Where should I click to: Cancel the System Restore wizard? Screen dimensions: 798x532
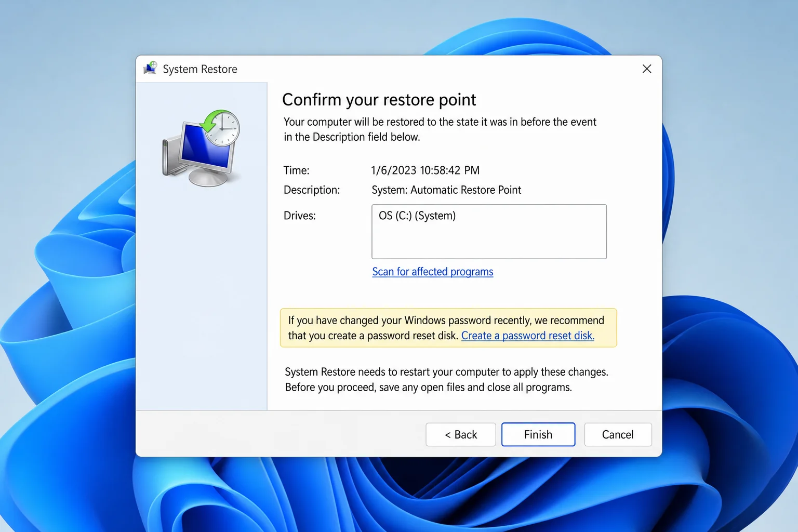(618, 434)
